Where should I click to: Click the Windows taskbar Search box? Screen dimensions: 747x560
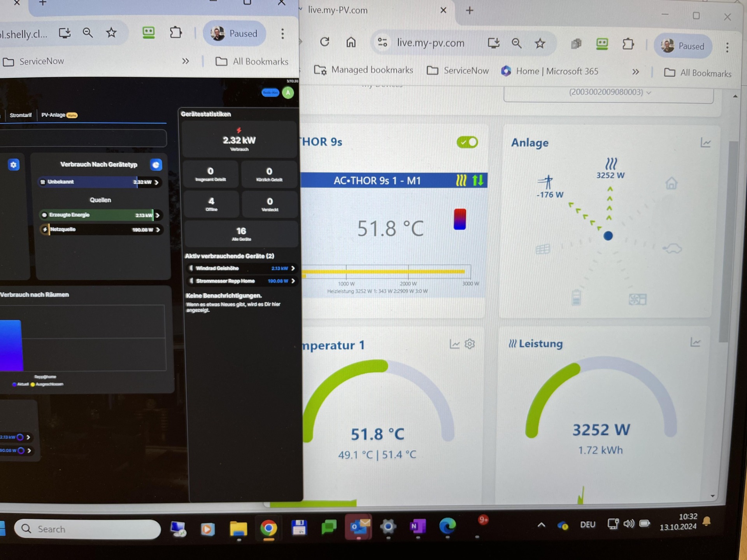[x=88, y=529]
